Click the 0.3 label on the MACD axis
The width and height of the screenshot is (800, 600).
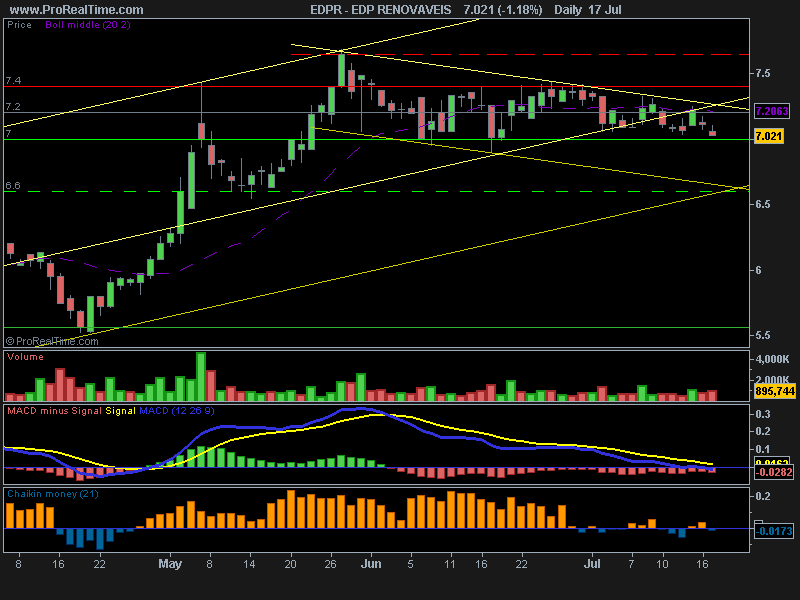click(763, 414)
